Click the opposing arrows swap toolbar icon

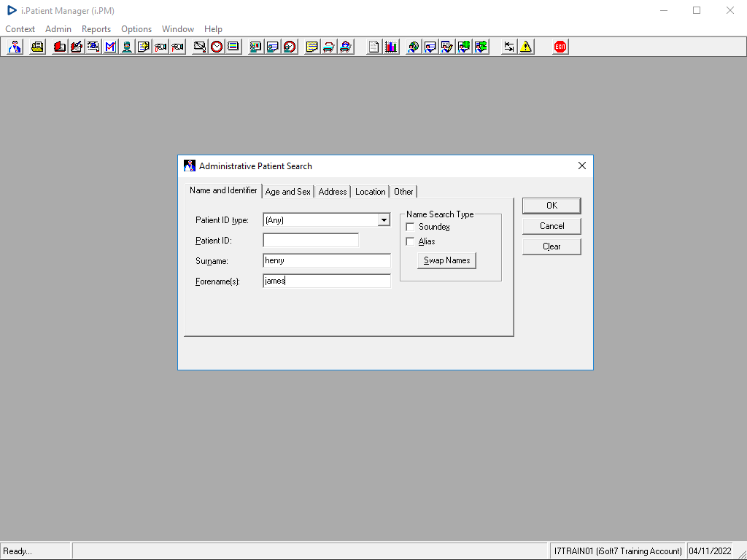point(509,47)
